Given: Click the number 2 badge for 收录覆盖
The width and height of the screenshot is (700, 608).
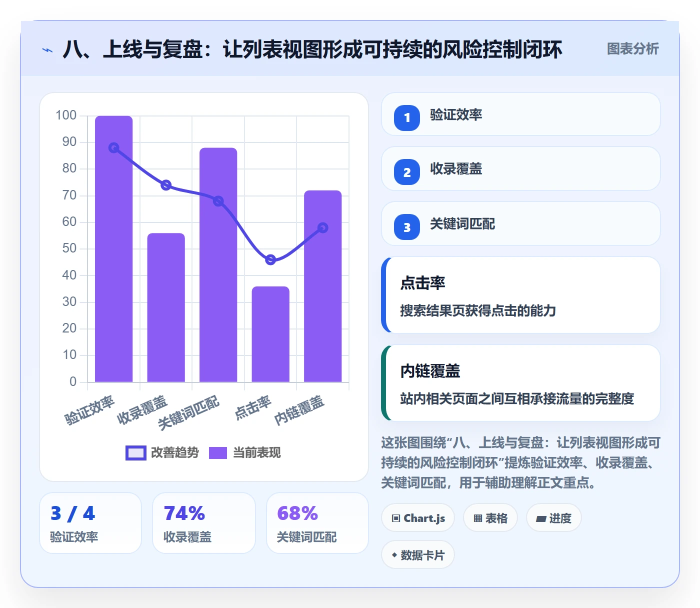Looking at the screenshot, I should point(407,172).
